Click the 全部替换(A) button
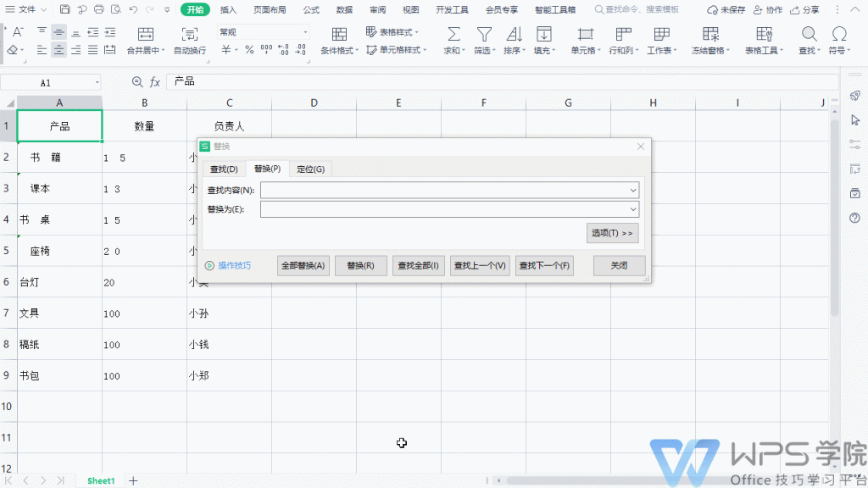The height and width of the screenshot is (488, 868). (x=303, y=266)
